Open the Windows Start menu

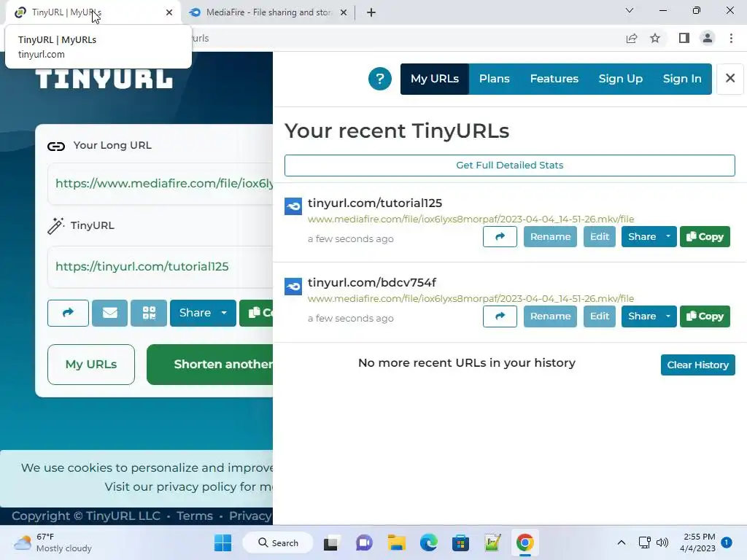click(x=223, y=542)
